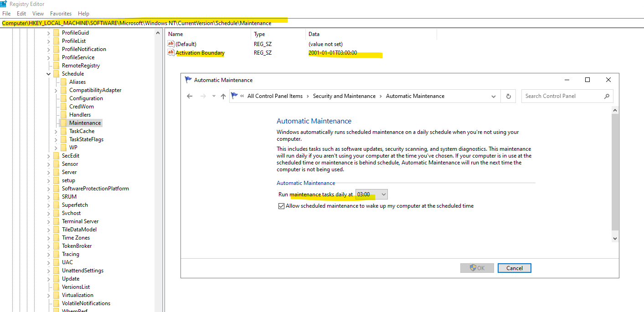Navigate to Security and Maintenance breadcrumb
The height and width of the screenshot is (312, 644).
click(344, 96)
